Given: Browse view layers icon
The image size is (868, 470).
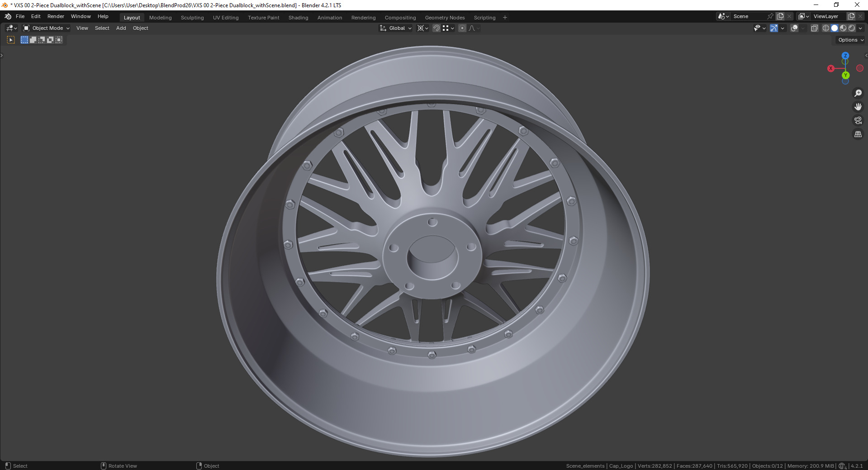Looking at the screenshot, I should 804,16.
